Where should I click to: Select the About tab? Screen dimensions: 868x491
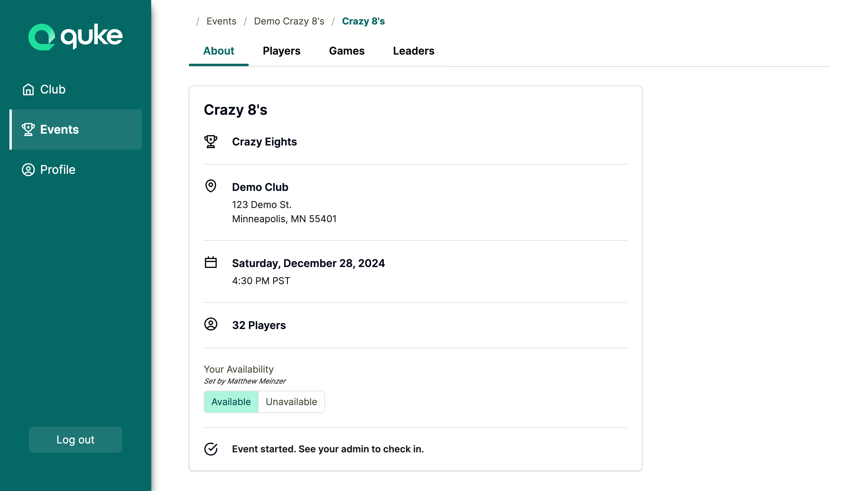tap(218, 51)
